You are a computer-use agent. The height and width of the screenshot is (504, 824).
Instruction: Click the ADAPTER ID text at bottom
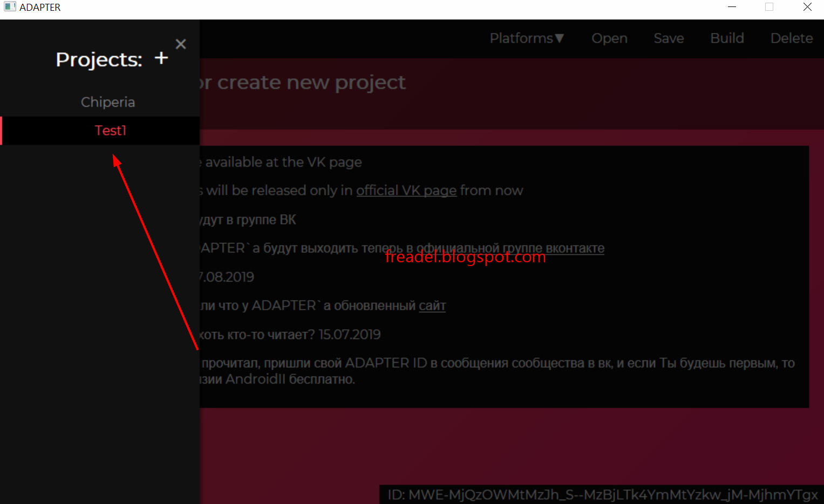pos(602,495)
